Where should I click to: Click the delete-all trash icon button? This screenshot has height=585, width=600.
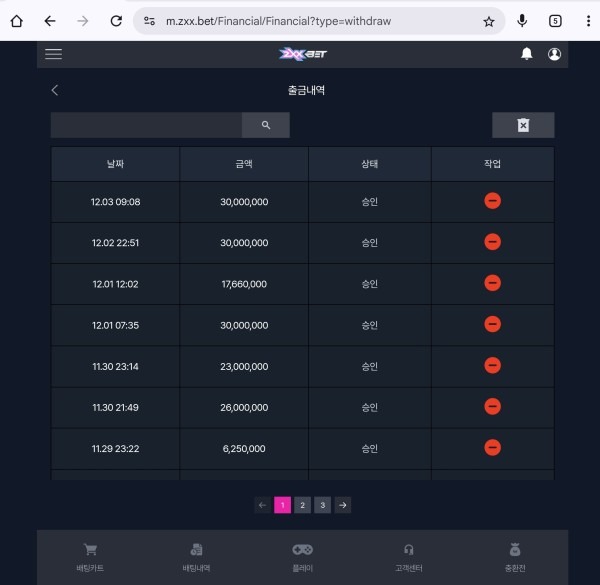click(523, 125)
